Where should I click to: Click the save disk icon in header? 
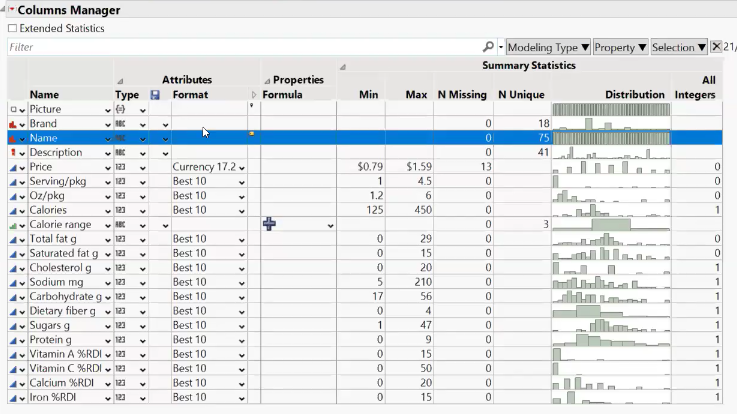[155, 95]
